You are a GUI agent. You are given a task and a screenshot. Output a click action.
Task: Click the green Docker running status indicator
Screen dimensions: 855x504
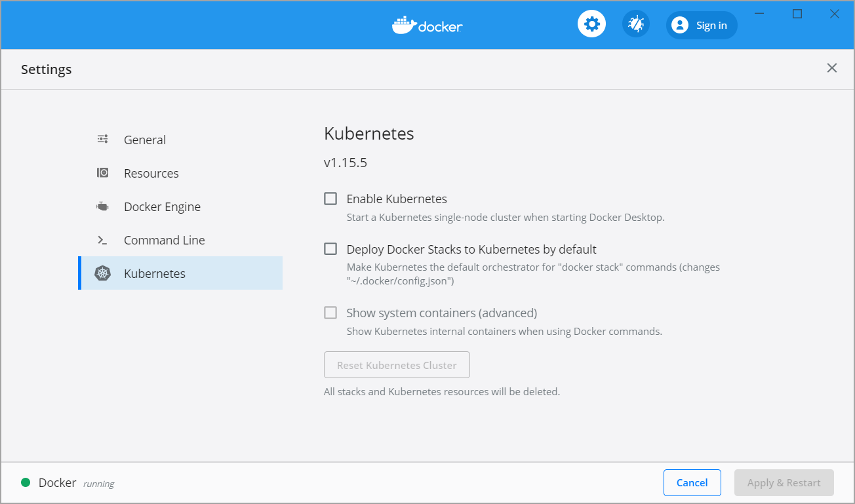pos(25,482)
